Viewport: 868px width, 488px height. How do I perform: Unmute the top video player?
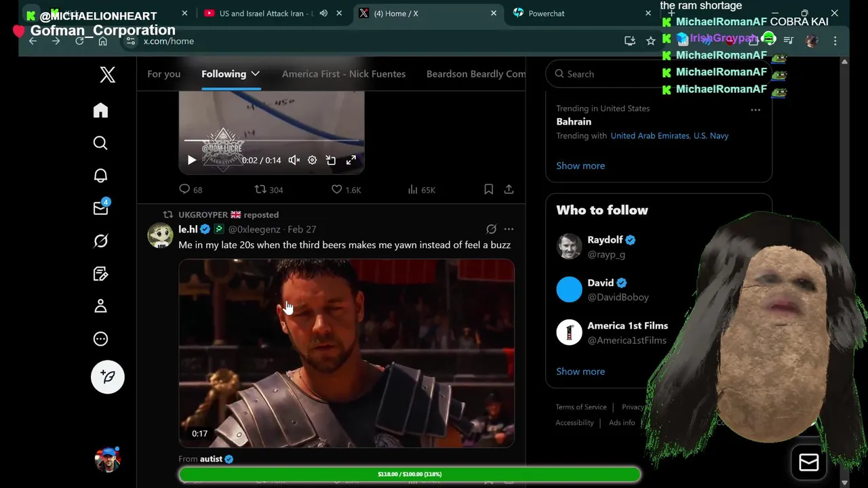[x=294, y=160]
